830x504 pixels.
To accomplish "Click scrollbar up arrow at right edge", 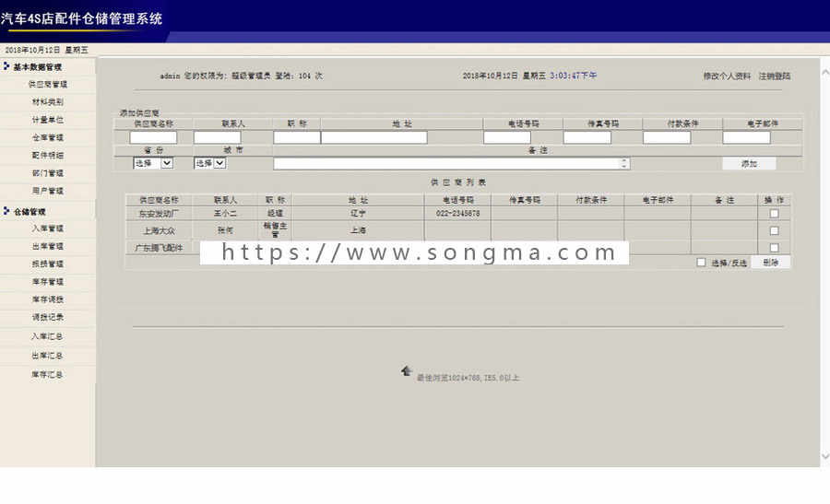I will coord(824,73).
